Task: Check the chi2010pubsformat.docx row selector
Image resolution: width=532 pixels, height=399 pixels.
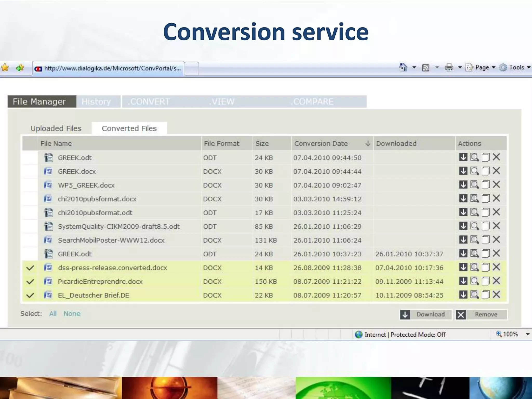Action: (30, 199)
